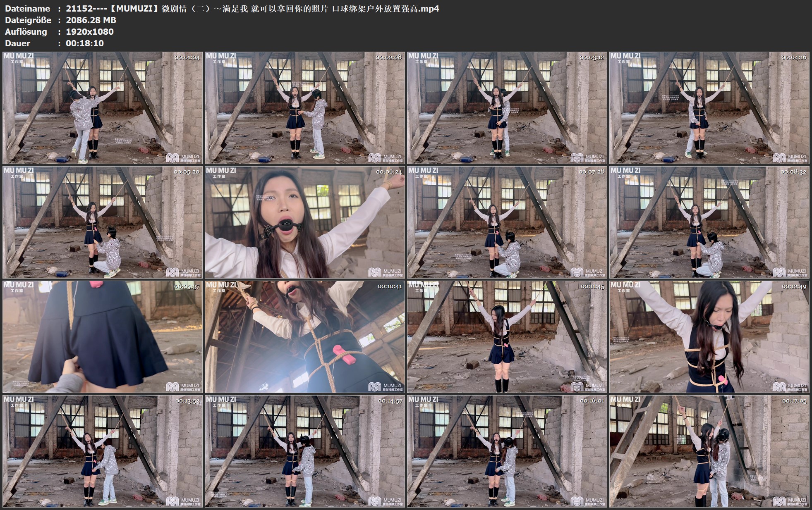Select the thumbnail marked 00:03:12
The width and height of the screenshot is (812, 510).
507,108
